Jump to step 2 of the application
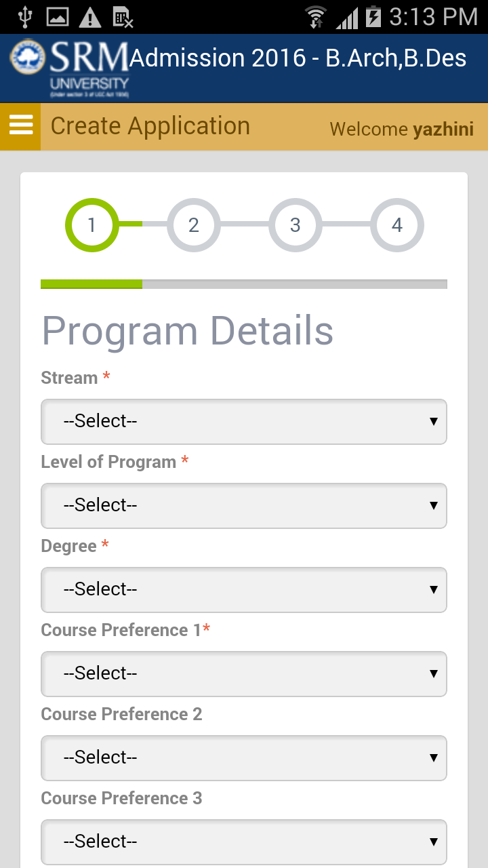This screenshot has height=868, width=488. pyautogui.click(x=193, y=224)
